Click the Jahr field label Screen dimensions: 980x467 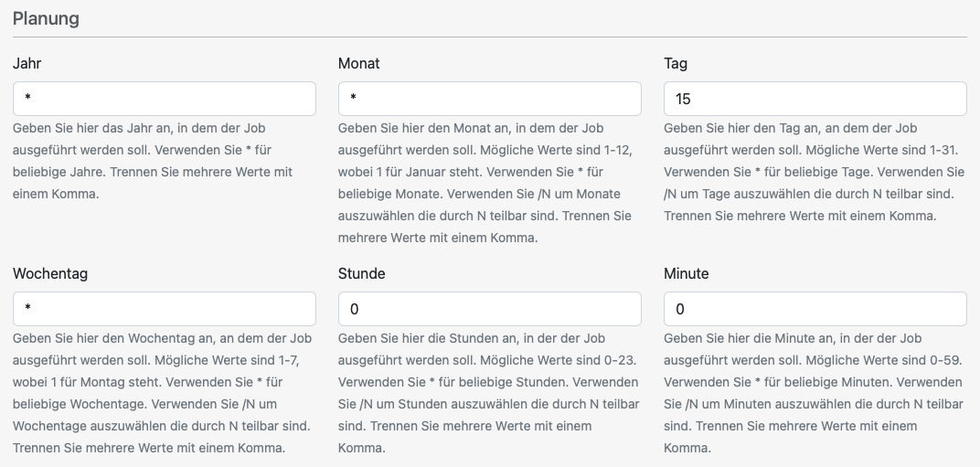coord(27,64)
